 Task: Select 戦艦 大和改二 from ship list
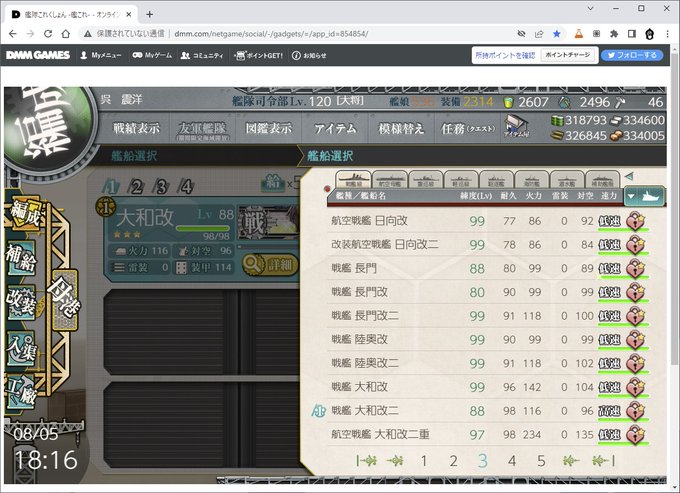pos(489,411)
